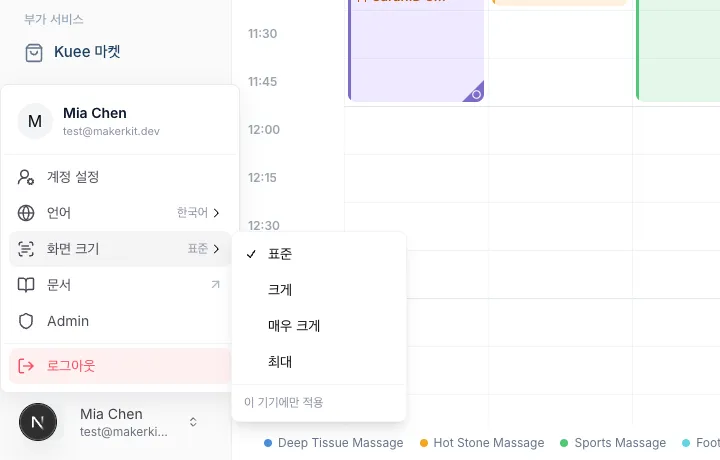Click the 한국어 current language value
Image resolution: width=720 pixels, height=460 pixels.
pyautogui.click(x=192, y=213)
